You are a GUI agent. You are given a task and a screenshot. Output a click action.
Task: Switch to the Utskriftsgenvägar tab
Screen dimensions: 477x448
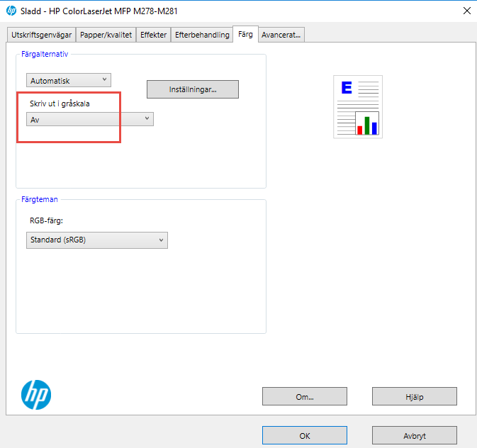[41, 35]
